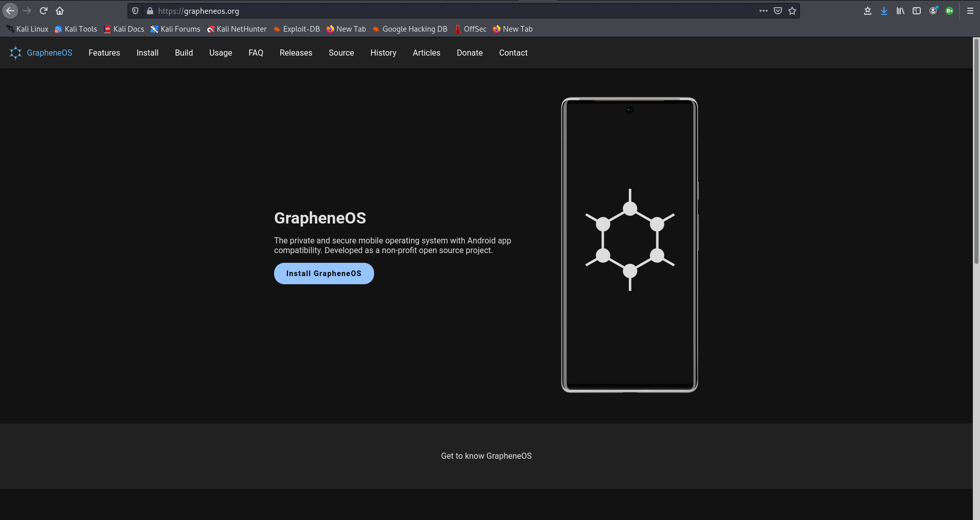Save page to Pocket icon

pos(778,11)
